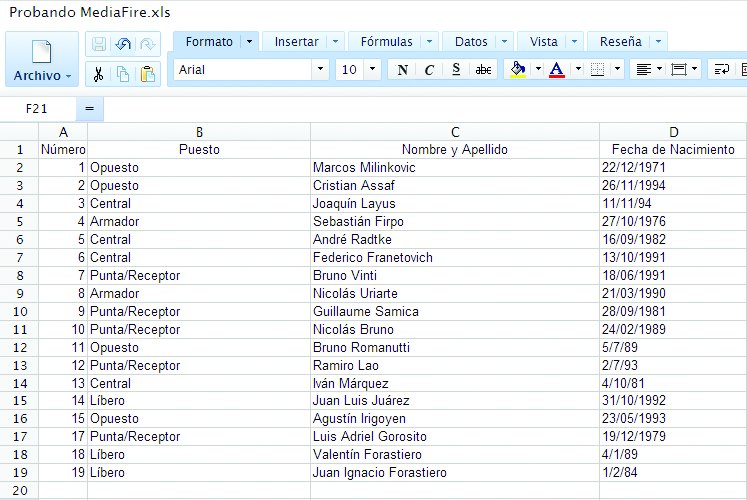Select the date 22/12/1971 cell
747x500 pixels.
pyautogui.click(x=673, y=168)
